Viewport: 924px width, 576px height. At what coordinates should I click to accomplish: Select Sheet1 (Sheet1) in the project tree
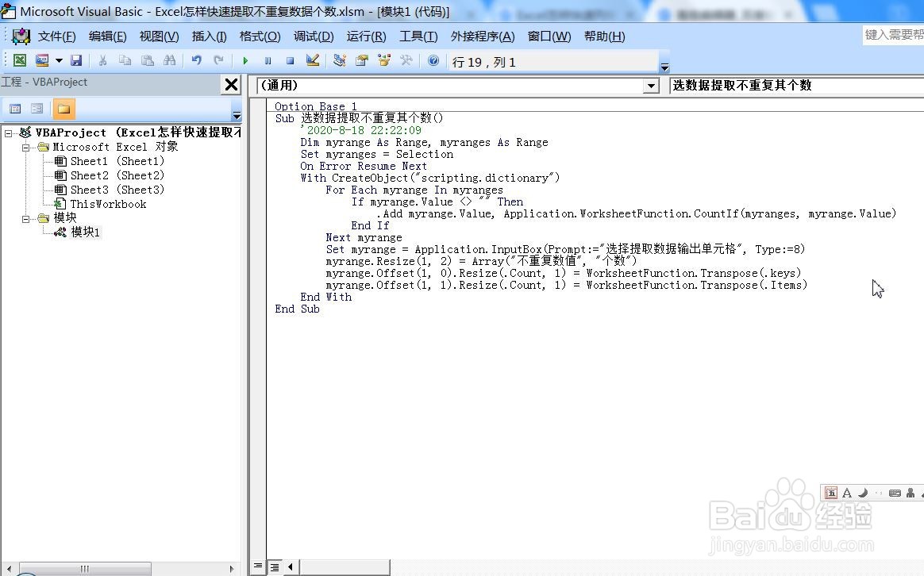(x=117, y=161)
